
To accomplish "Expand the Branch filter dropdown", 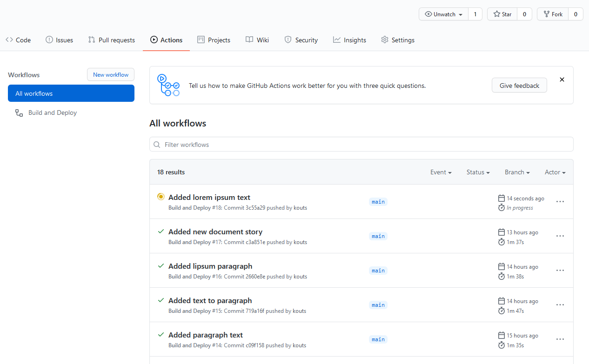I will tap(517, 172).
